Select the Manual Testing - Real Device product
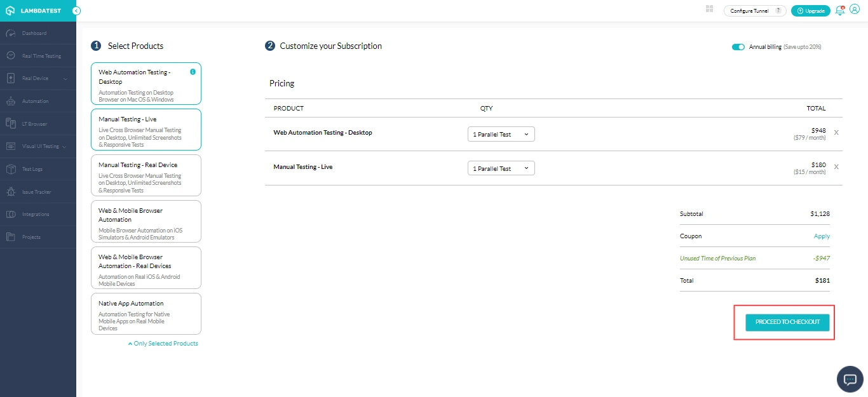868x397 pixels. click(146, 175)
